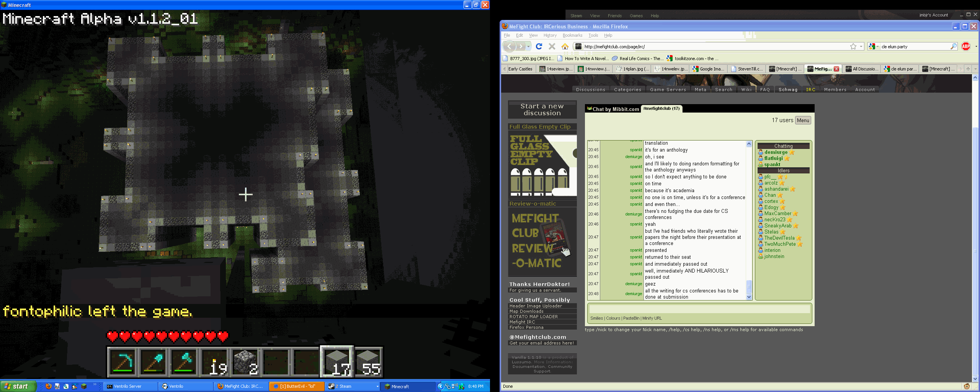Screen dimensions: 980x392
Task: Click the Stop loading X icon
Action: [x=552, y=46]
